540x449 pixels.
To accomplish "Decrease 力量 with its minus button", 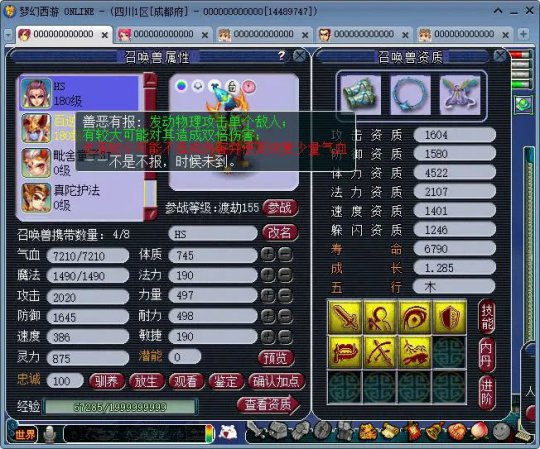I will [x=285, y=295].
